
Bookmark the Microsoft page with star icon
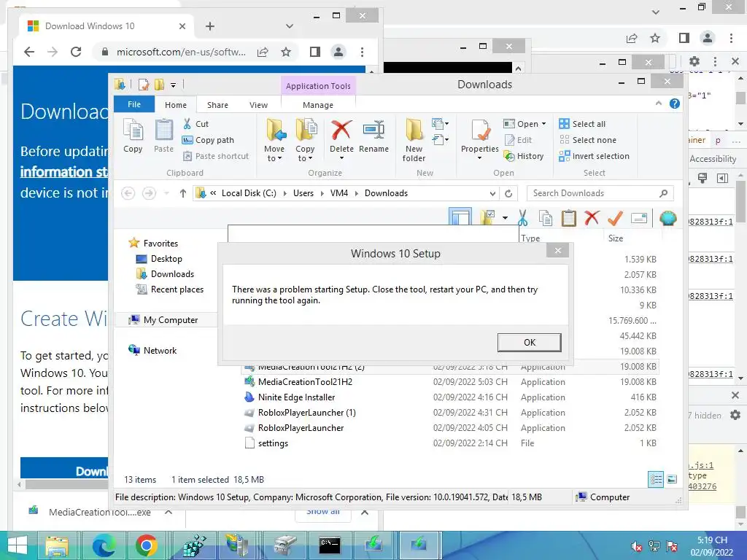pyautogui.click(x=286, y=52)
